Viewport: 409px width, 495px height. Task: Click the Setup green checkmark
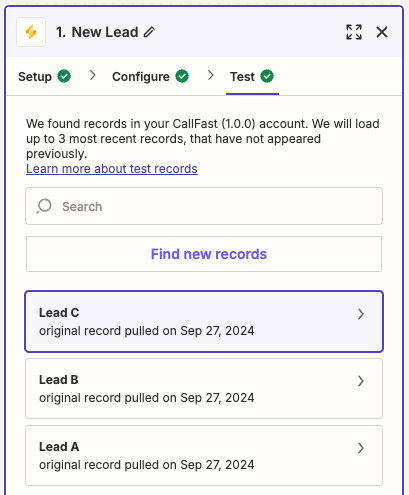(x=64, y=76)
